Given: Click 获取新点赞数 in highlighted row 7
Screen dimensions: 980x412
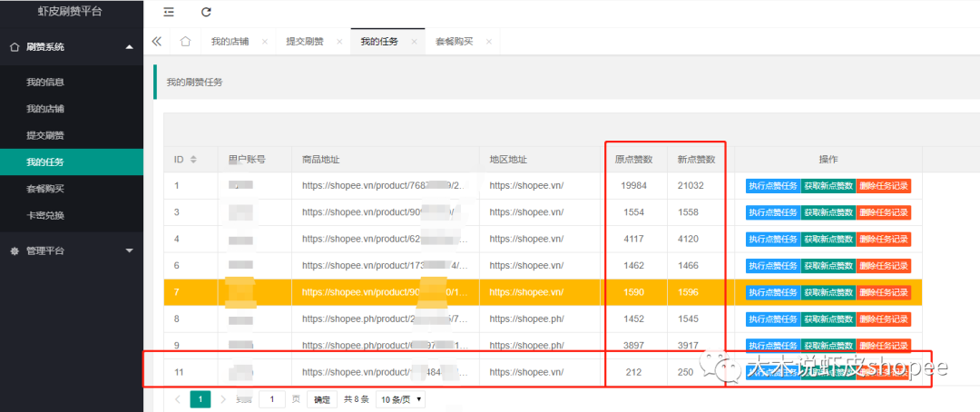Looking at the screenshot, I should pos(828,292).
